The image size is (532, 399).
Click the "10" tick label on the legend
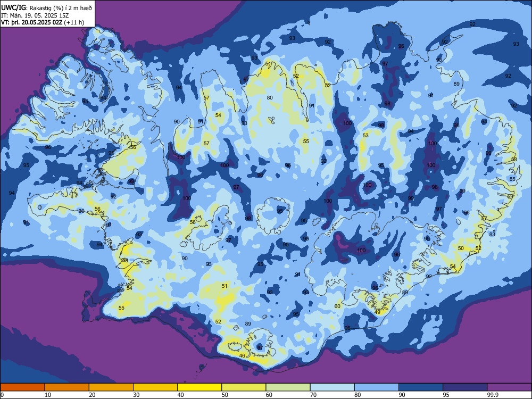click(x=48, y=395)
